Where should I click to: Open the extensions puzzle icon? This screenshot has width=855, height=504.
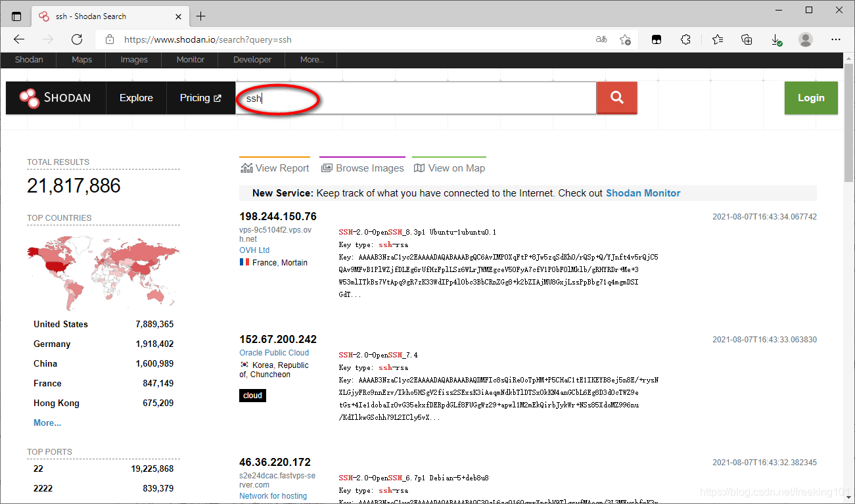[x=685, y=39]
